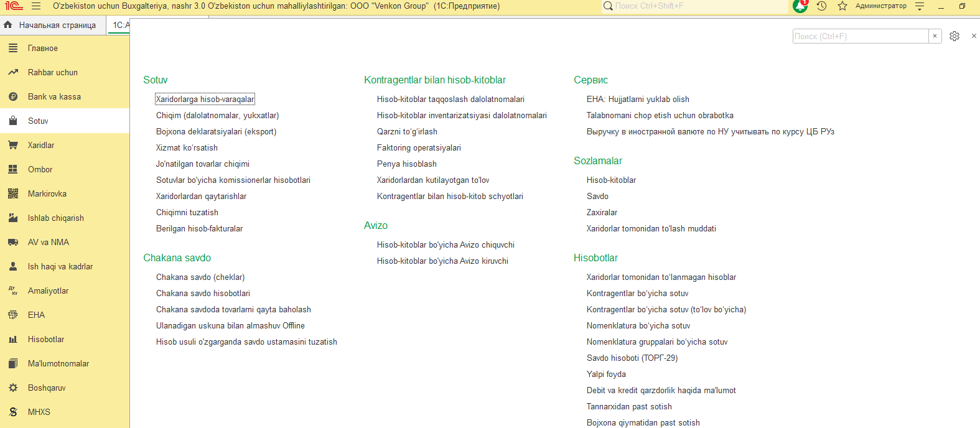This screenshot has width=980, height=428.
Task: Close the Sotuv menu panel
Action: coord(974,36)
